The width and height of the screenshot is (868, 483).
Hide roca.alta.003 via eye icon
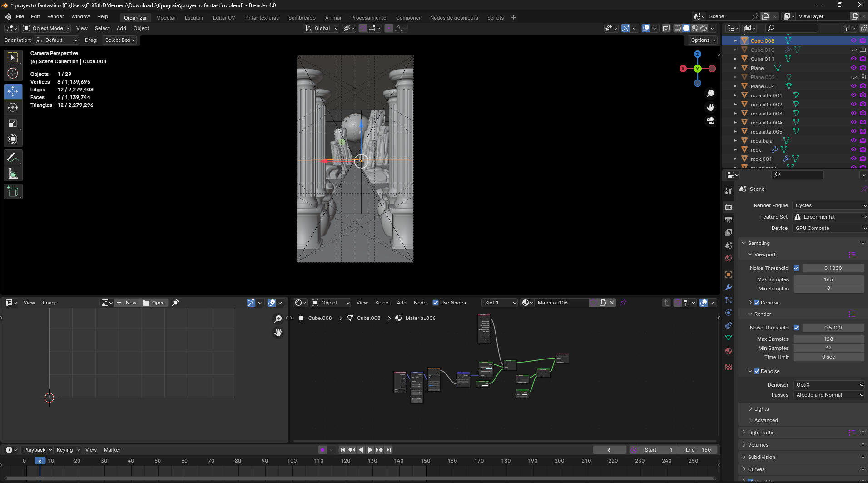[x=853, y=113]
